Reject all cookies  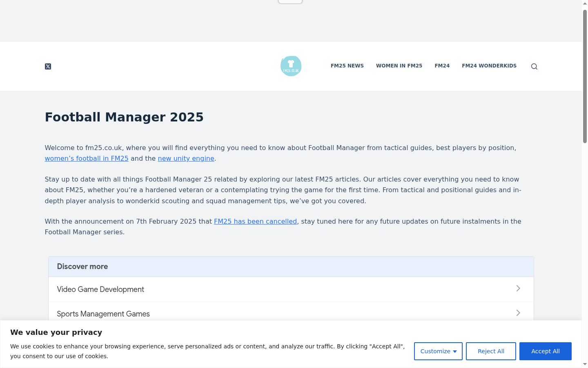click(491, 351)
